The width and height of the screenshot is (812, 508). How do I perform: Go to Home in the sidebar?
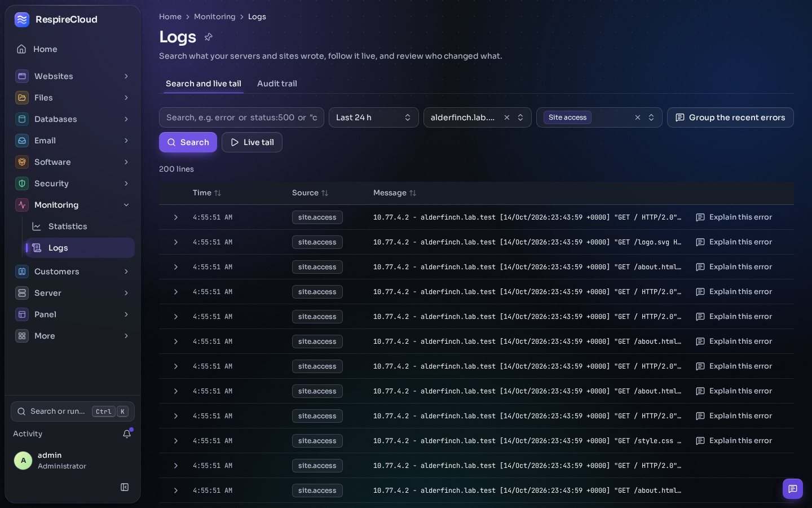click(x=73, y=49)
